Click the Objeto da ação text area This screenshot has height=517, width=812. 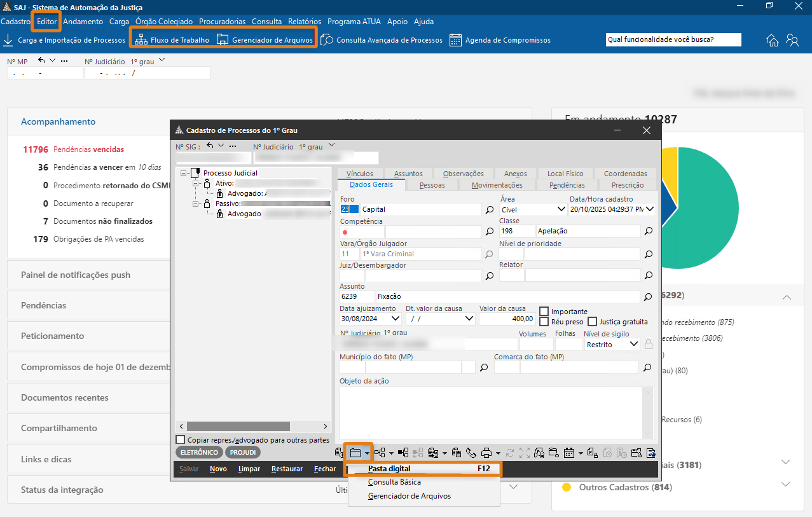[490, 412]
